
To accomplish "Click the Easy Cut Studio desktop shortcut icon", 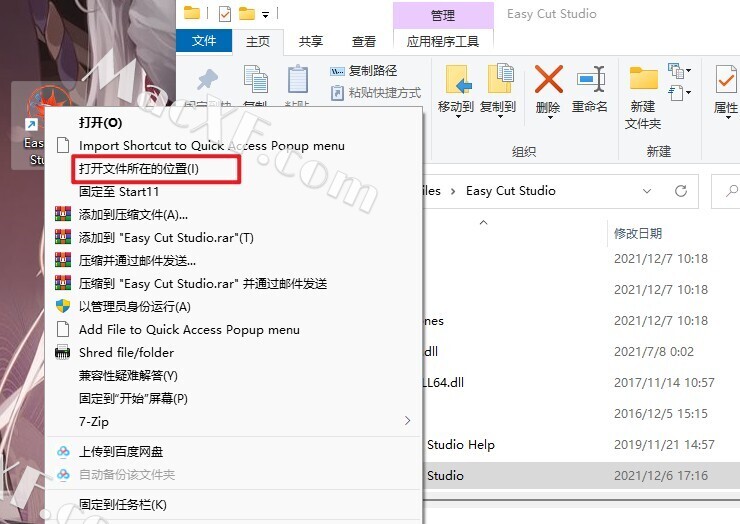I will [28, 125].
